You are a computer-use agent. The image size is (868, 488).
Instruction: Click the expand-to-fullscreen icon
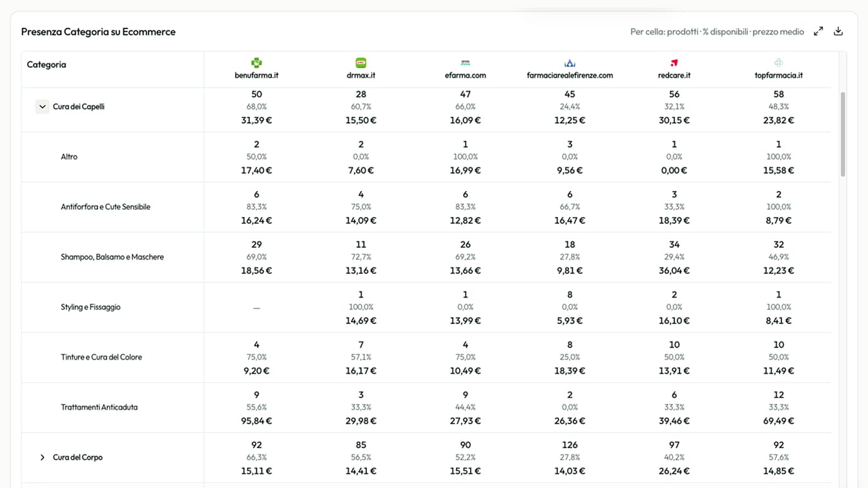tap(818, 31)
